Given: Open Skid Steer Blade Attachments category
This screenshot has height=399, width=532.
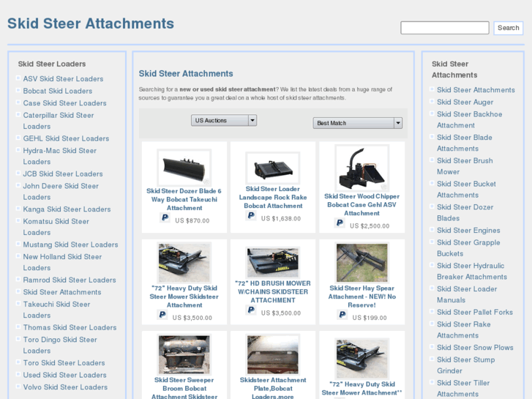Looking at the screenshot, I should [465, 143].
